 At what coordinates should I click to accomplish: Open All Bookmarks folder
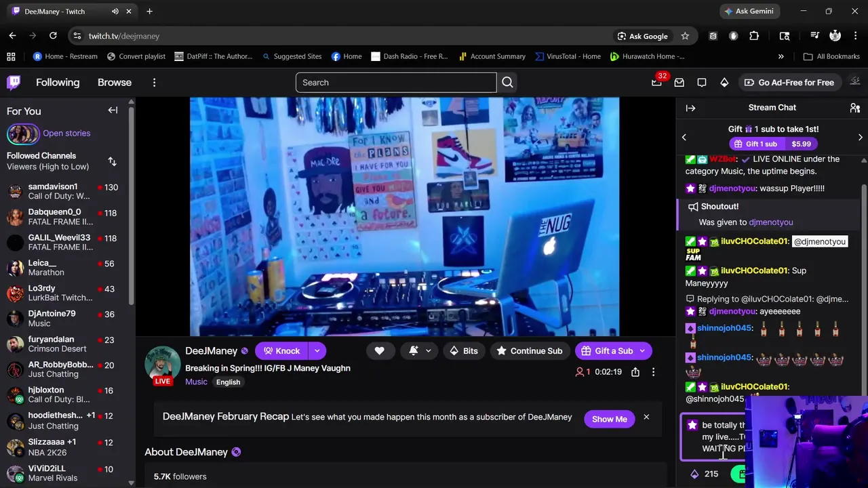click(831, 56)
